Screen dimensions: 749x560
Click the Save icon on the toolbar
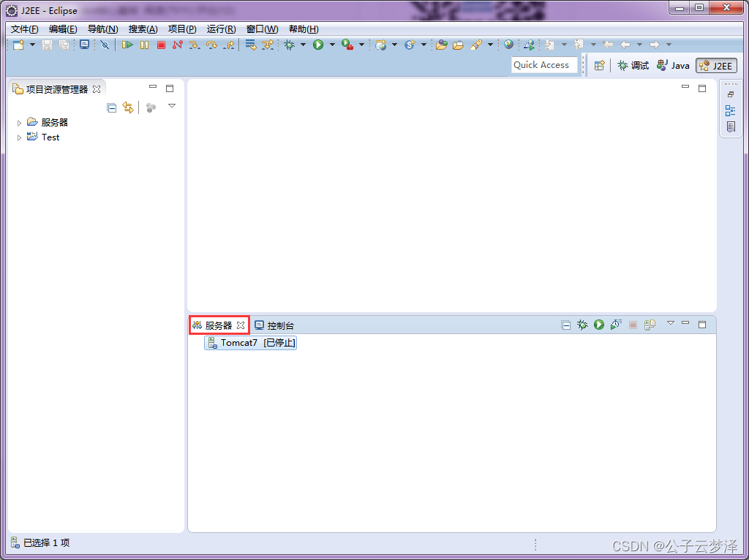tap(47, 45)
